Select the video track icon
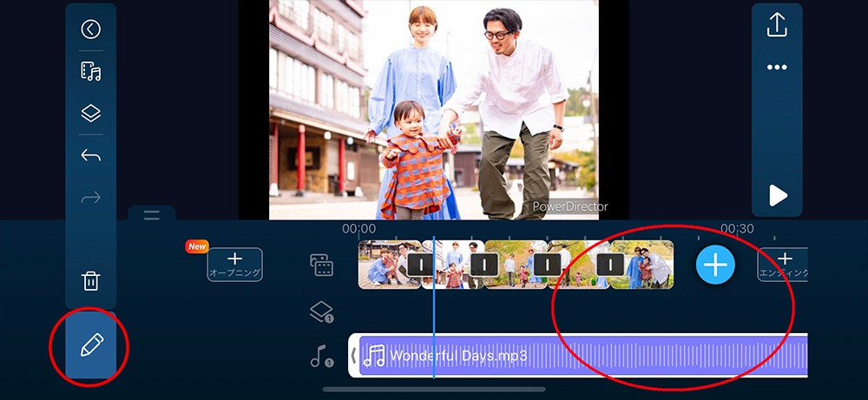Image resolution: width=868 pixels, height=400 pixels. (322, 265)
